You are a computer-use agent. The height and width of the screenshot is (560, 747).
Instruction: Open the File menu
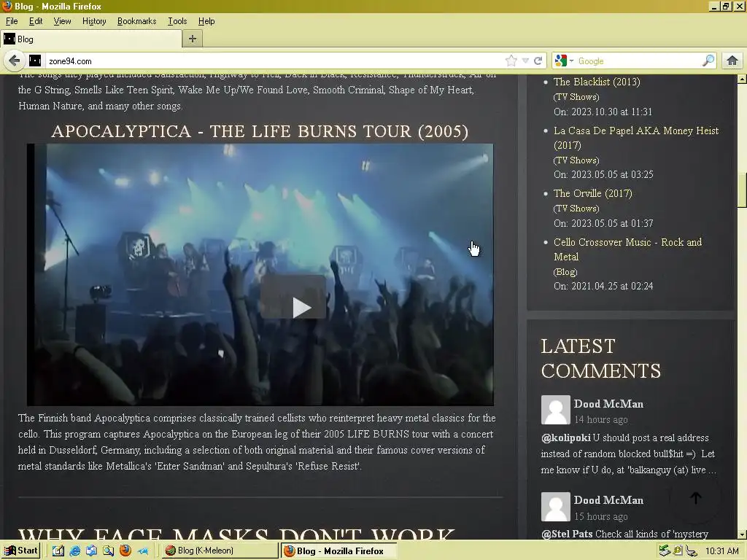[12, 21]
